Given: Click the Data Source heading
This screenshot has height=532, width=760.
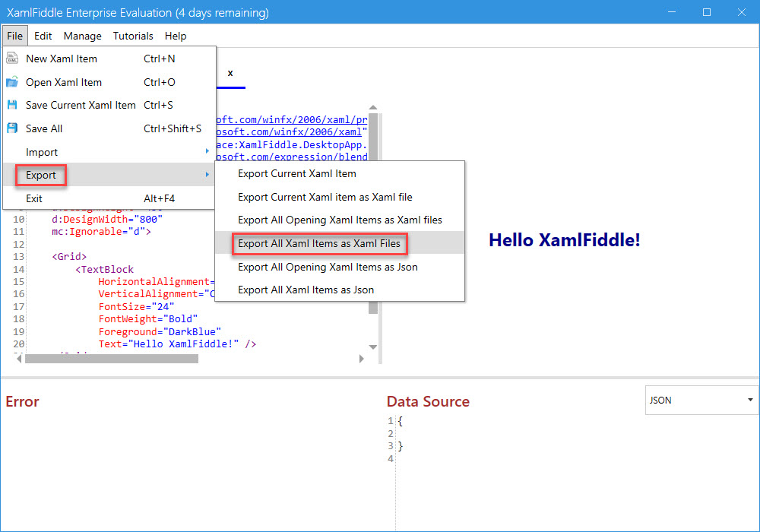Looking at the screenshot, I should tap(428, 401).
